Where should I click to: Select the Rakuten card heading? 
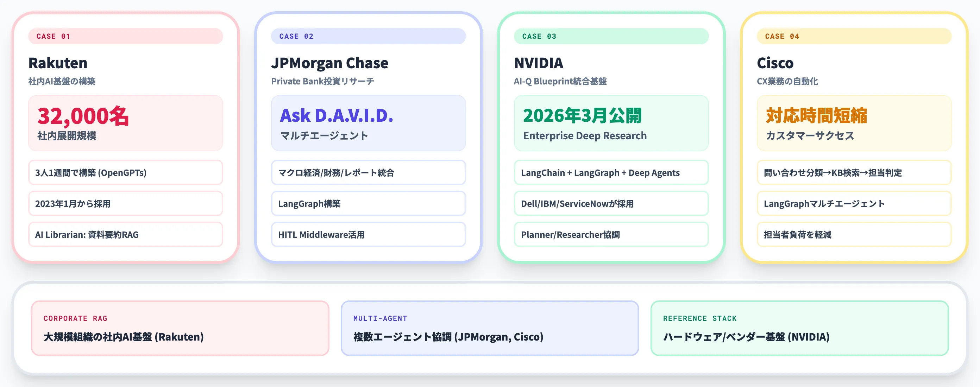[x=58, y=63]
